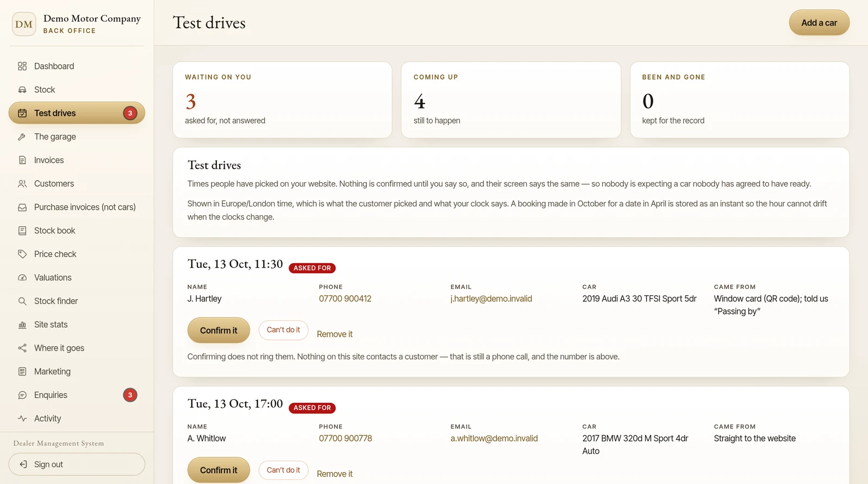Open the Marketing section
This screenshot has height=484, width=868.
[76, 371]
